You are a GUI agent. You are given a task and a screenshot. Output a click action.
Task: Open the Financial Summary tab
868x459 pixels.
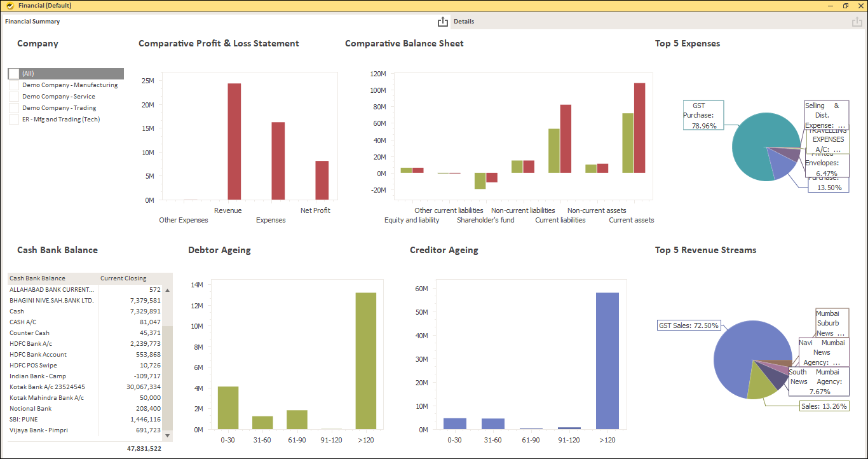pyautogui.click(x=32, y=22)
